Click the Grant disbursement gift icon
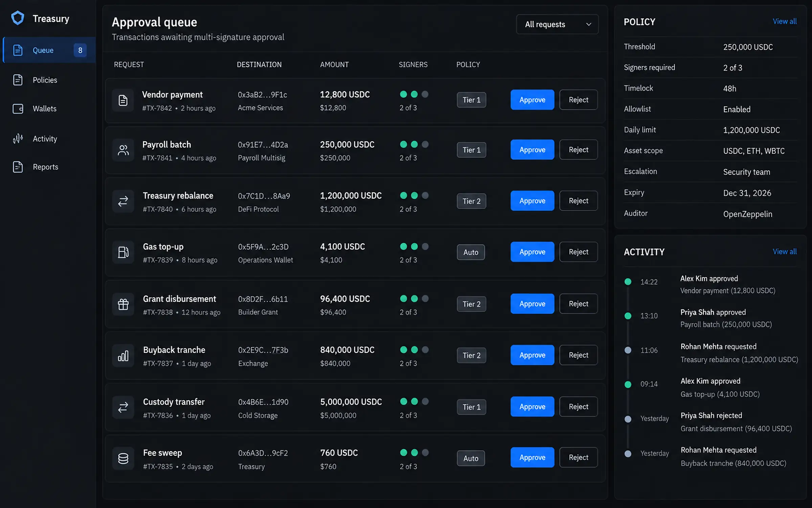This screenshot has width=812, height=508. (123, 304)
